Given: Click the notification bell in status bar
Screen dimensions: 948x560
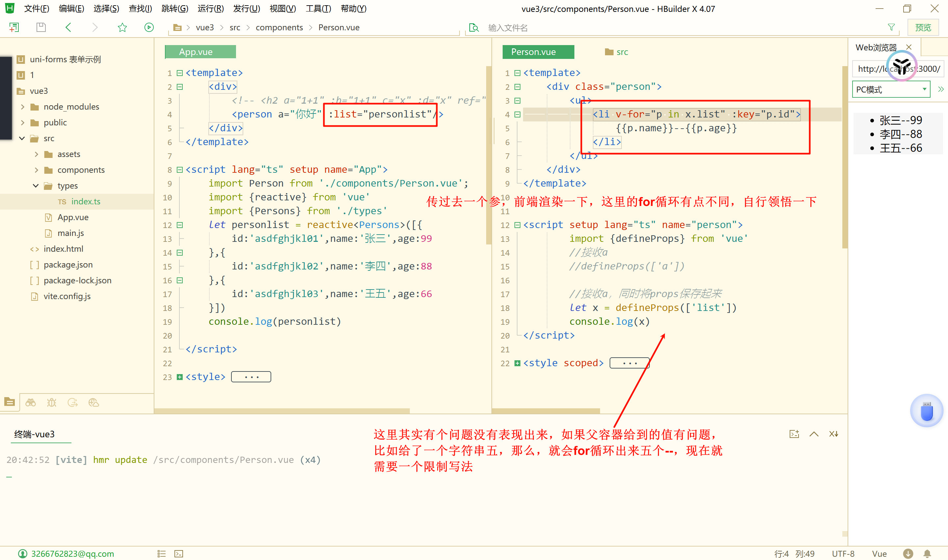Looking at the screenshot, I should [x=927, y=554].
